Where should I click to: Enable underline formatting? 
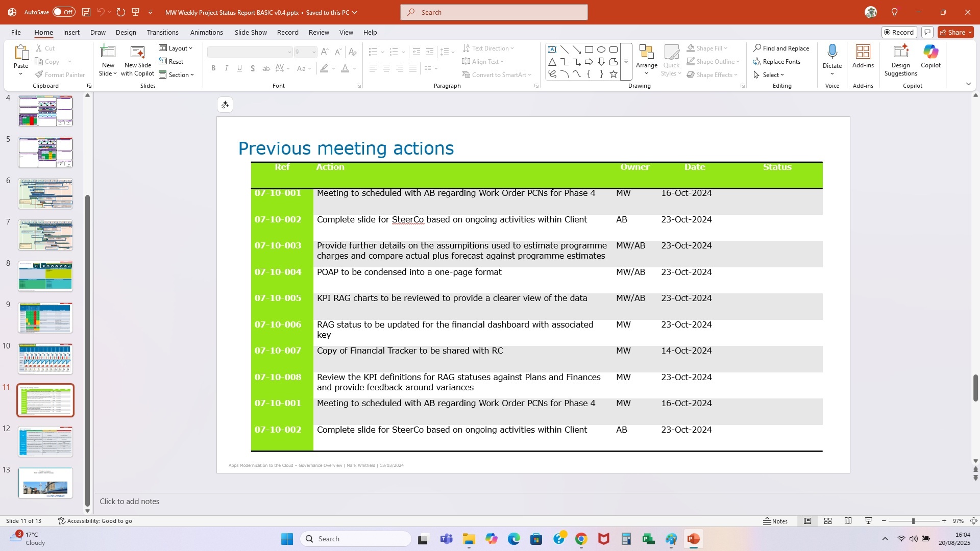click(239, 68)
